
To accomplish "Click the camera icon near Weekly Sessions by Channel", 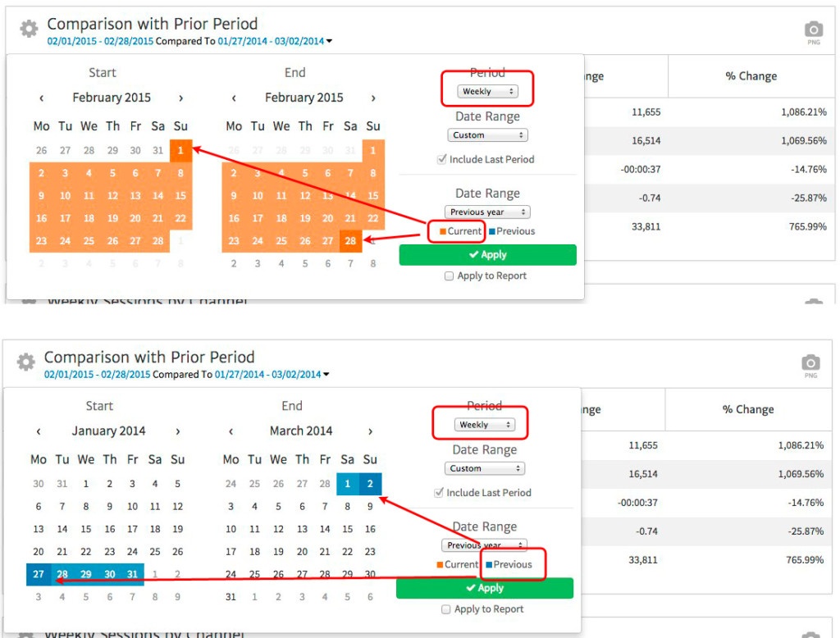I will point(812,303).
